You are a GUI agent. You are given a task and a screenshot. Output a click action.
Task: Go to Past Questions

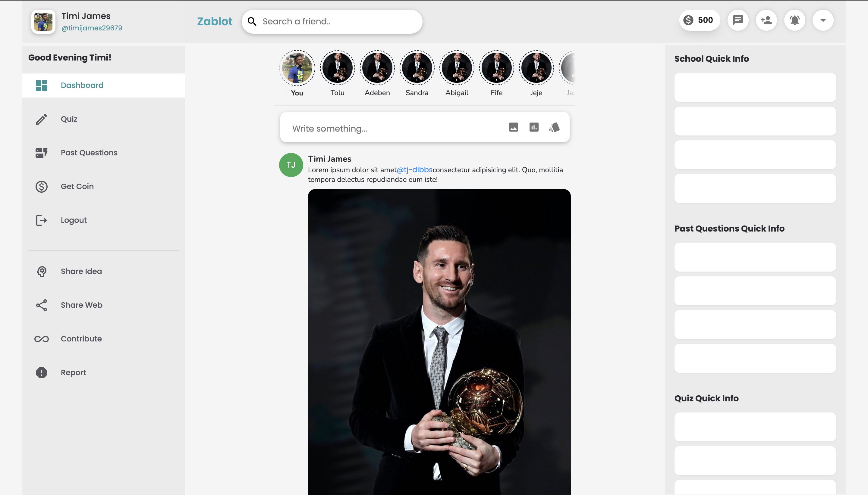[89, 153]
